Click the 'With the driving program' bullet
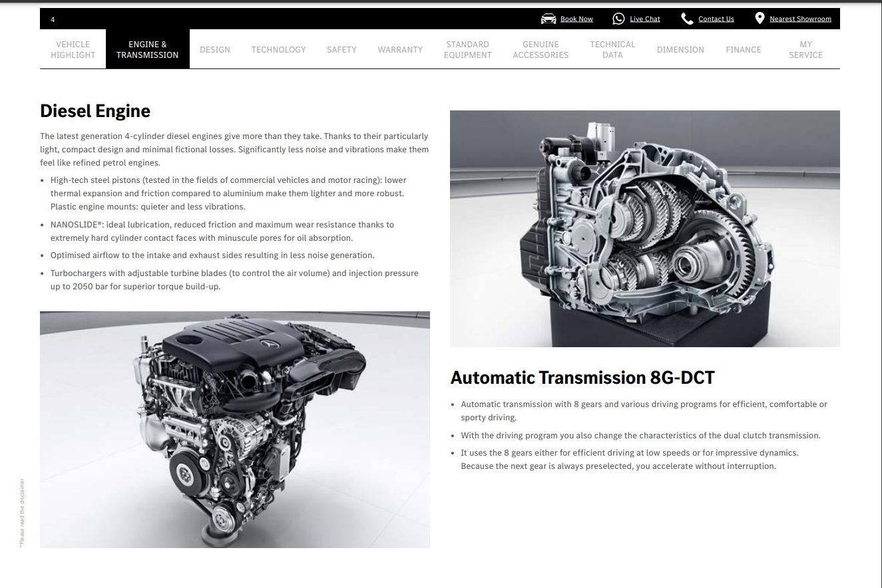Screen dimensions: 882x588 640,436
